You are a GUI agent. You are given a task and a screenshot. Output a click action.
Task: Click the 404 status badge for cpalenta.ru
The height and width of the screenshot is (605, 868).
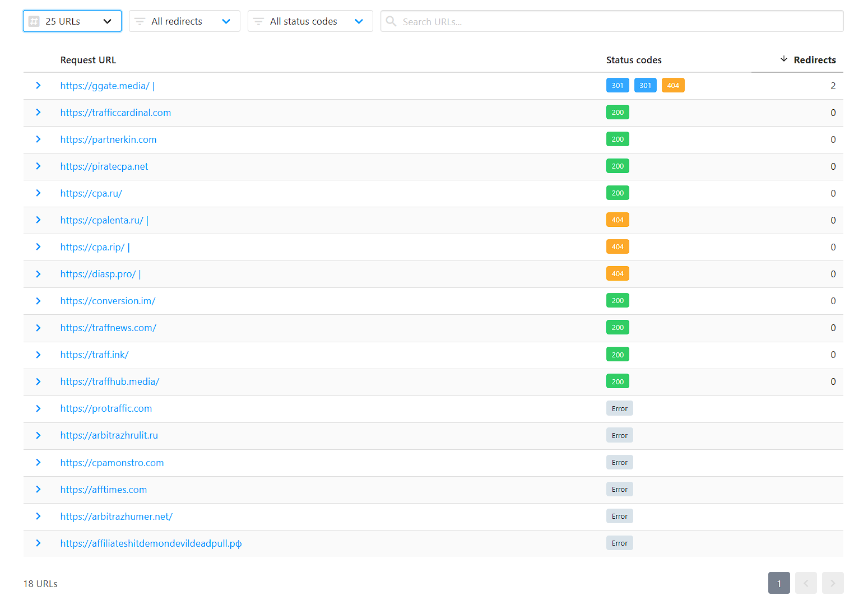coord(618,220)
